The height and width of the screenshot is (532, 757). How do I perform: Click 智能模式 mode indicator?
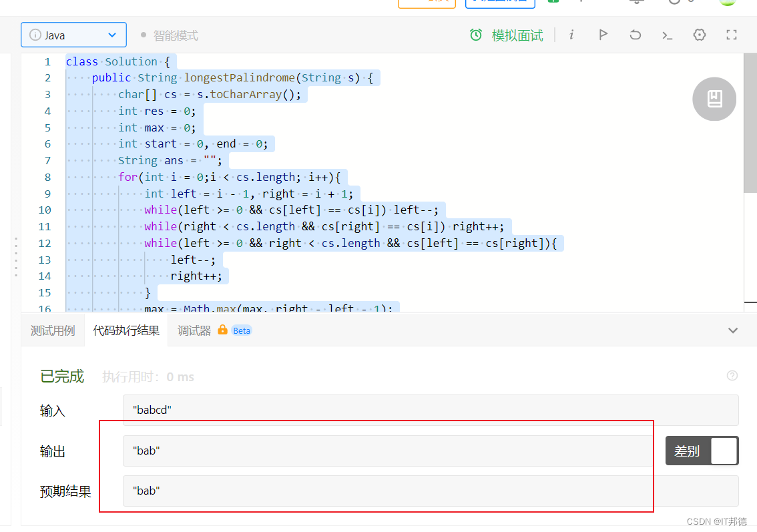(170, 35)
